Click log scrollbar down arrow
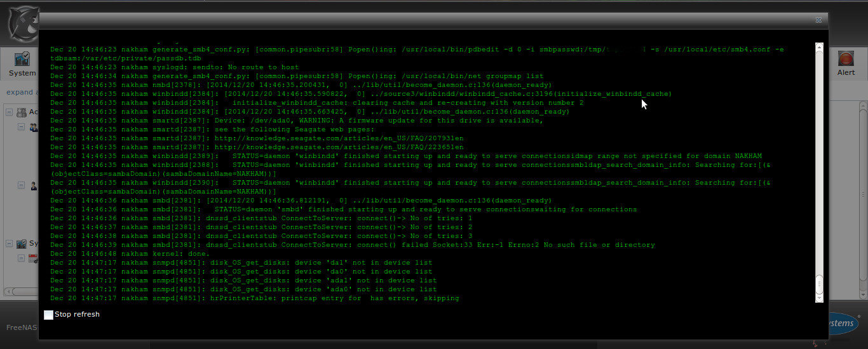868x349 pixels. (819, 298)
